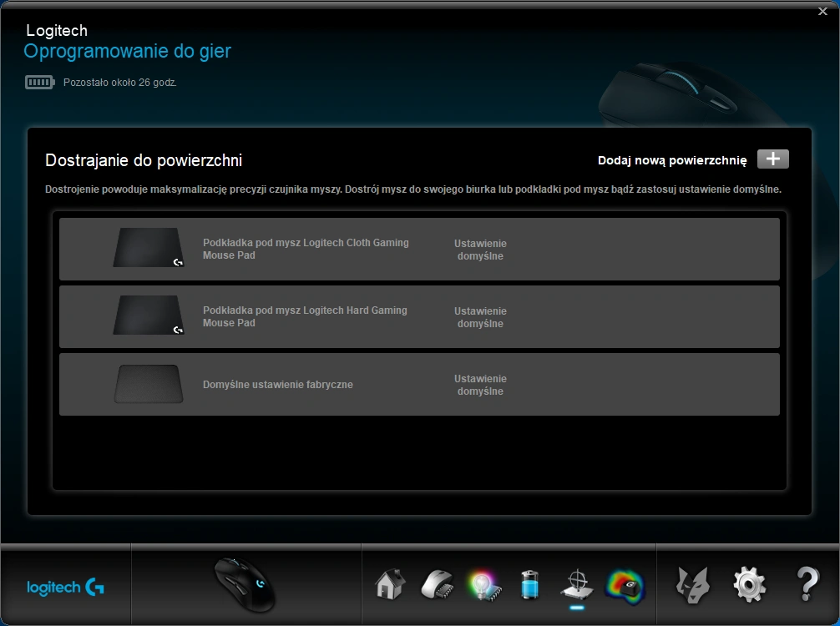The height and width of the screenshot is (626, 840).
Task: Select 'Domyślne ustawienie fabryczne' surface row
Action: (419, 384)
